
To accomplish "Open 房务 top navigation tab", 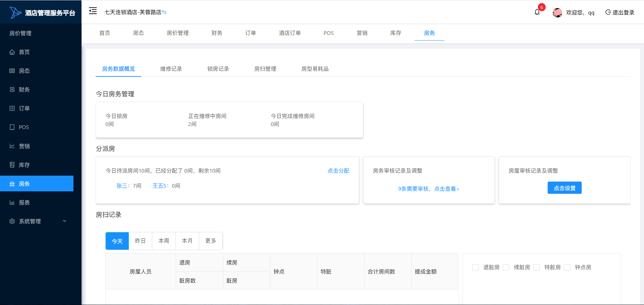I will [429, 33].
